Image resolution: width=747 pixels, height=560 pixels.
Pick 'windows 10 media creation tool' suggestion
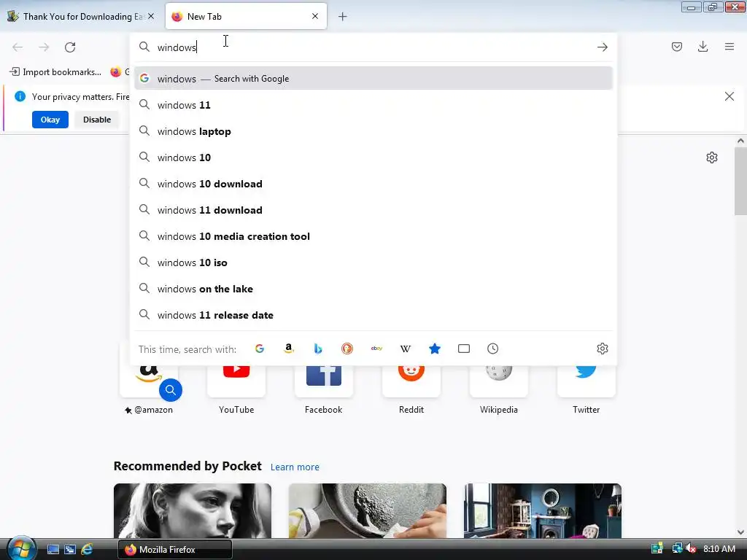[x=373, y=236]
